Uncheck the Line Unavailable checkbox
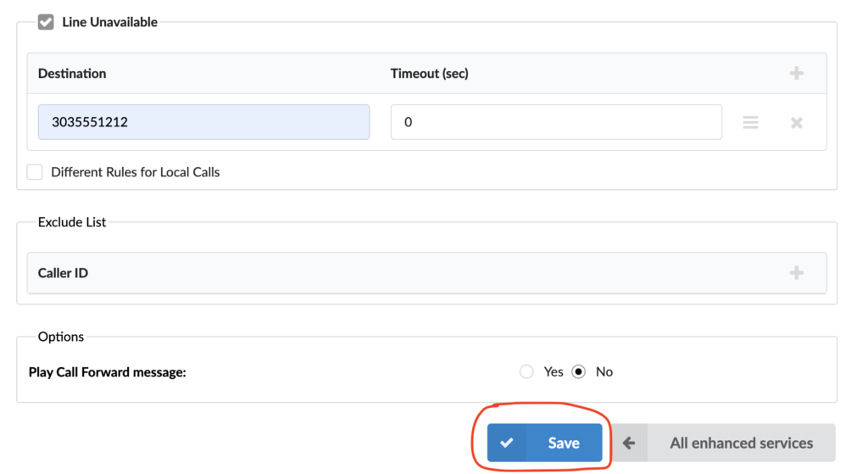The height and width of the screenshot is (474, 868). coord(46,22)
